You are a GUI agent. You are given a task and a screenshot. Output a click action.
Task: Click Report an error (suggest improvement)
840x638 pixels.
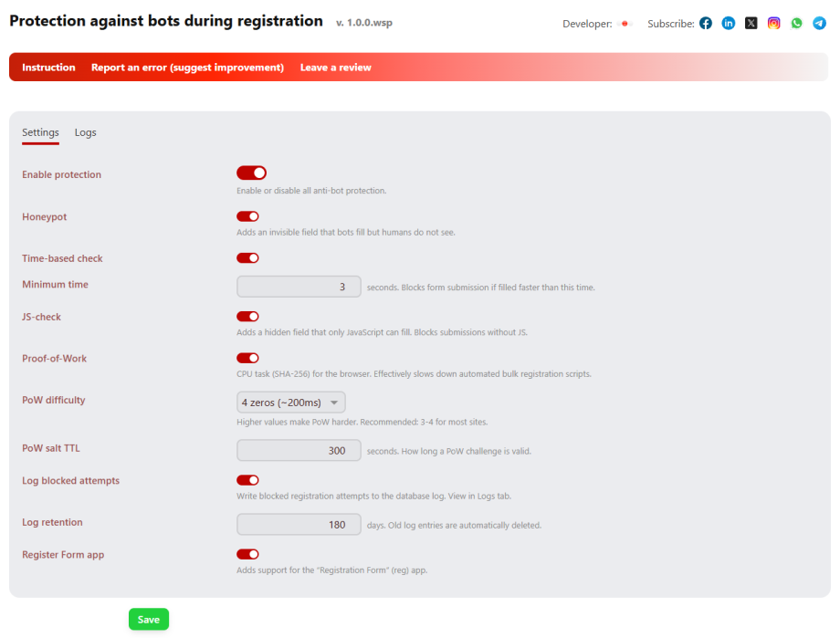click(x=187, y=68)
